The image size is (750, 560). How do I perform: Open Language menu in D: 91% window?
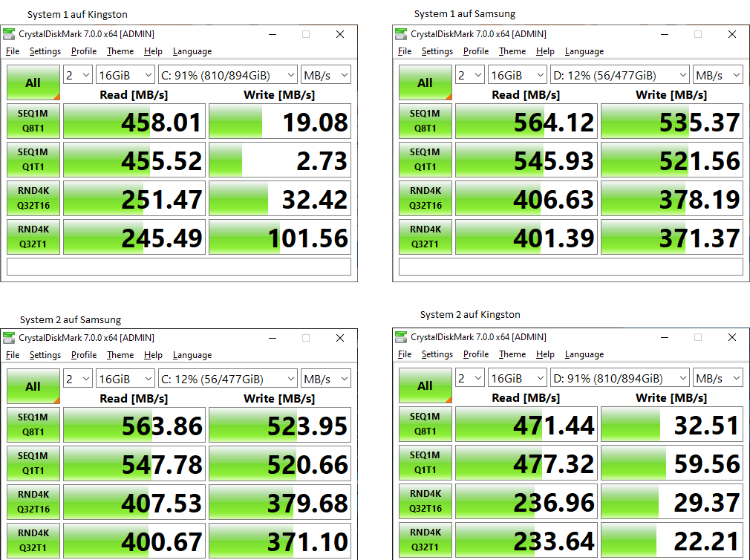point(584,354)
